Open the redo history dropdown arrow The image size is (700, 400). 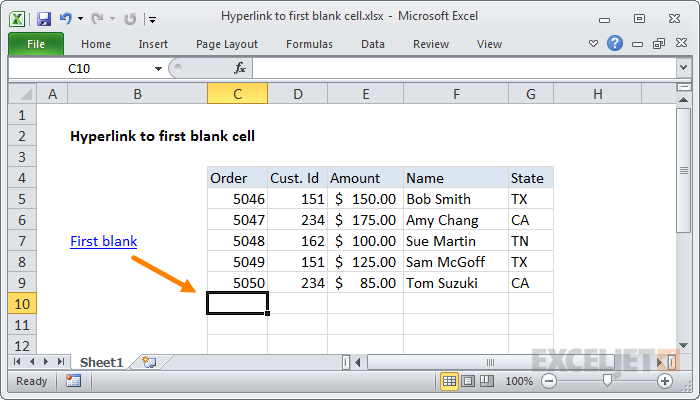[x=112, y=19]
